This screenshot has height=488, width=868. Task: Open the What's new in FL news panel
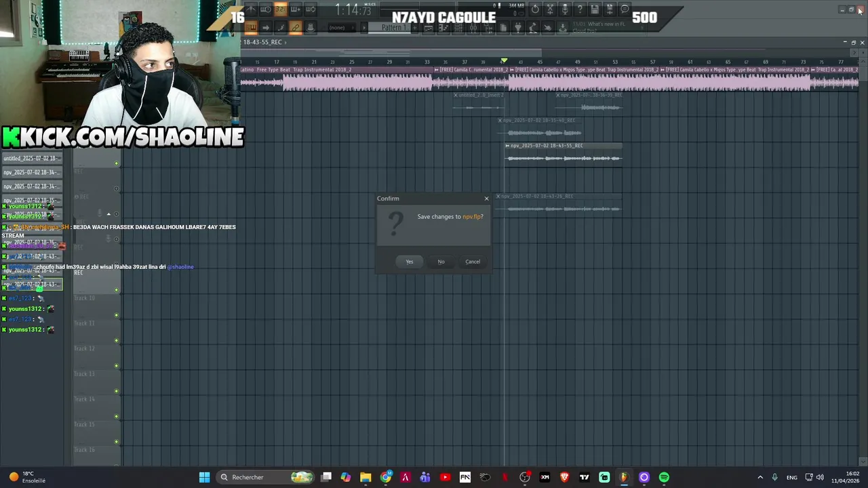607,27
